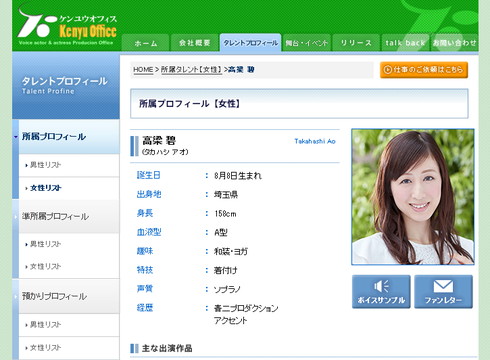Image resolution: width=490 pixels, height=360 pixels.
Task: Click the name heading 高梁 碧
Action: pos(159,140)
